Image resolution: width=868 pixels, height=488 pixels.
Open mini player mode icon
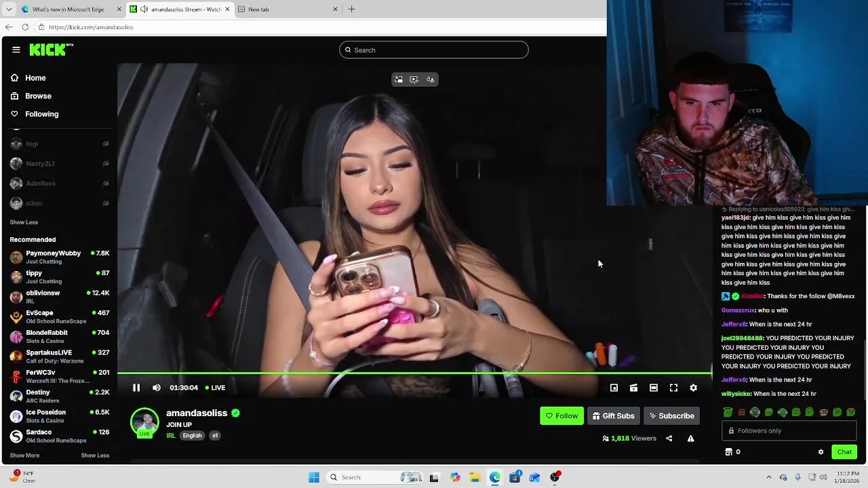pos(614,388)
